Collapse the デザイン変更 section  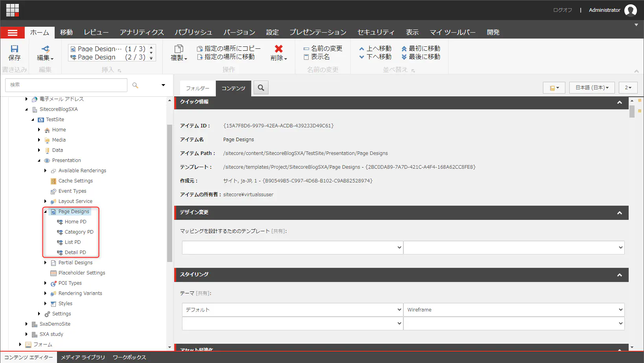[620, 213]
